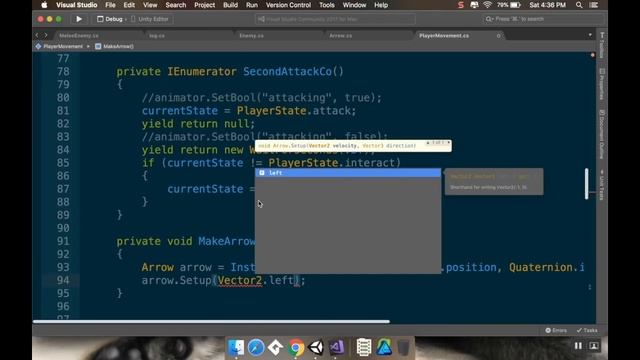Open the Build menu
Image resolution: width=640 pixels, height=360 pixels.
tap(230, 5)
